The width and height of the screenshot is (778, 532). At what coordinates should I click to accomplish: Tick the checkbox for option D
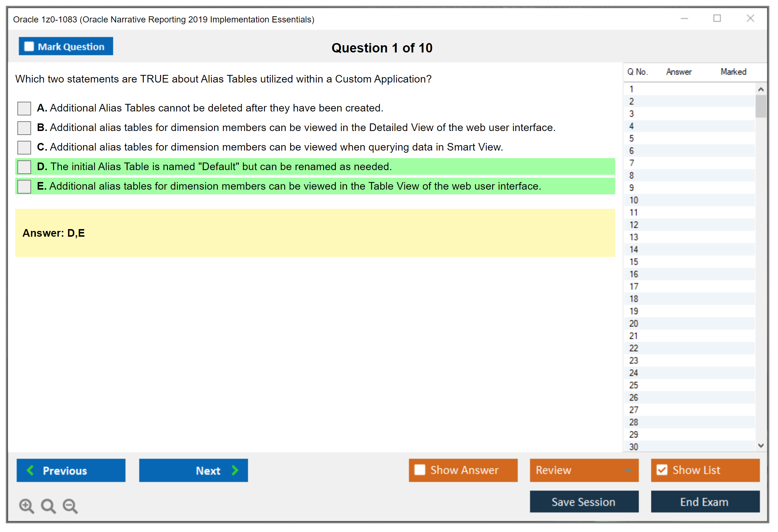click(24, 167)
